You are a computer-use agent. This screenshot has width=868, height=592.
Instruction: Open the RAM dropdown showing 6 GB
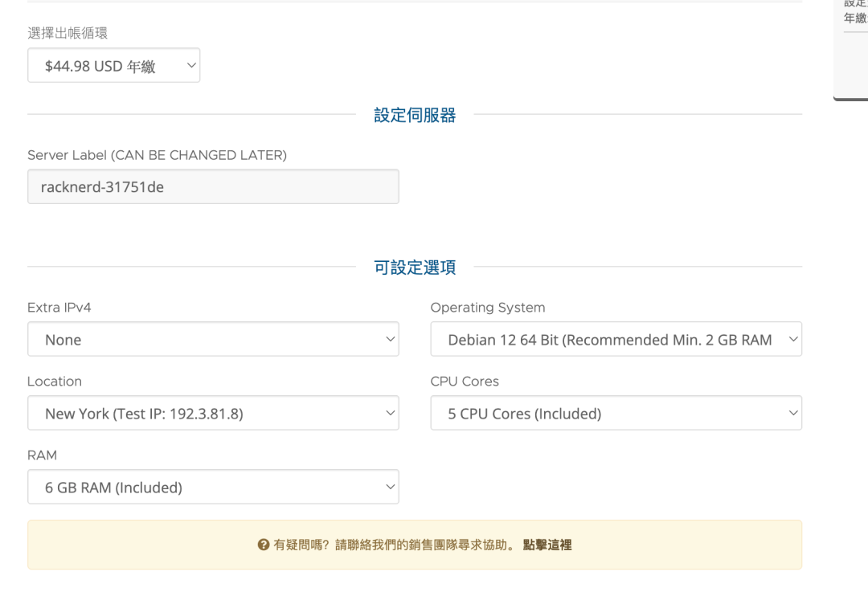click(x=213, y=488)
